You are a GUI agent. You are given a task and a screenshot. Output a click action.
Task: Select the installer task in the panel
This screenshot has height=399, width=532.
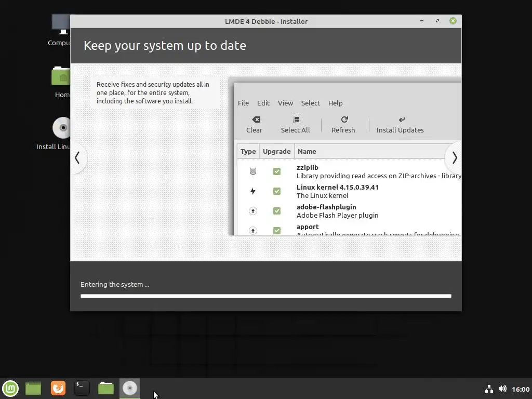pyautogui.click(x=129, y=389)
